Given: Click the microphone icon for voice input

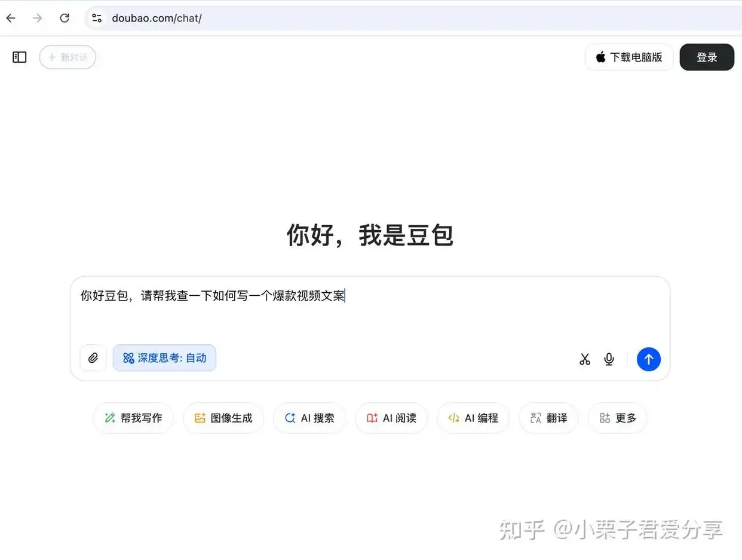Looking at the screenshot, I should [x=609, y=359].
